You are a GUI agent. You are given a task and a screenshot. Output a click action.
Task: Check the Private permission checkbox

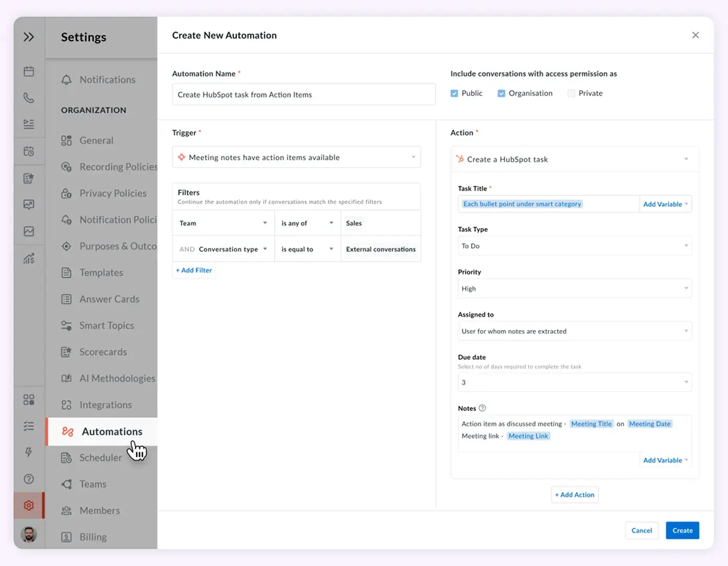tap(571, 93)
